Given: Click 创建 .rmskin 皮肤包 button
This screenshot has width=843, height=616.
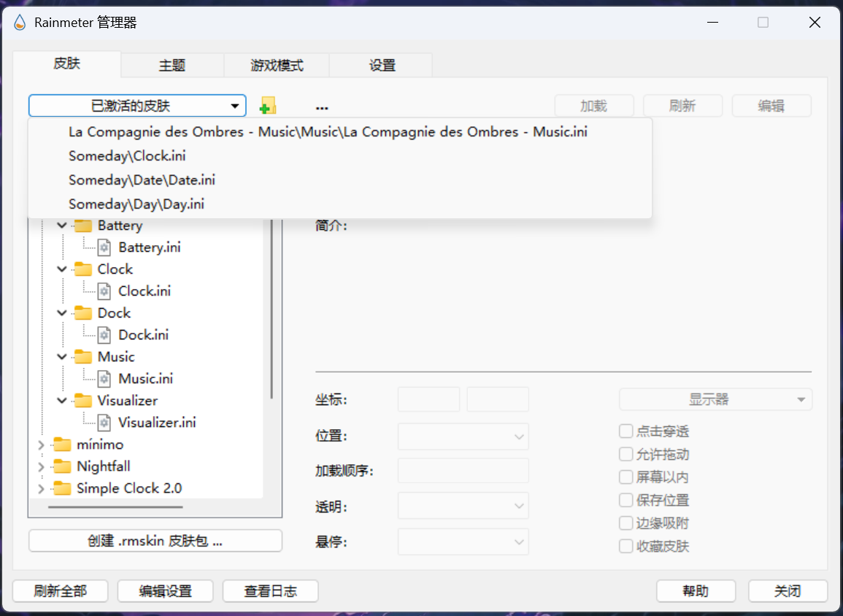Looking at the screenshot, I should (155, 541).
